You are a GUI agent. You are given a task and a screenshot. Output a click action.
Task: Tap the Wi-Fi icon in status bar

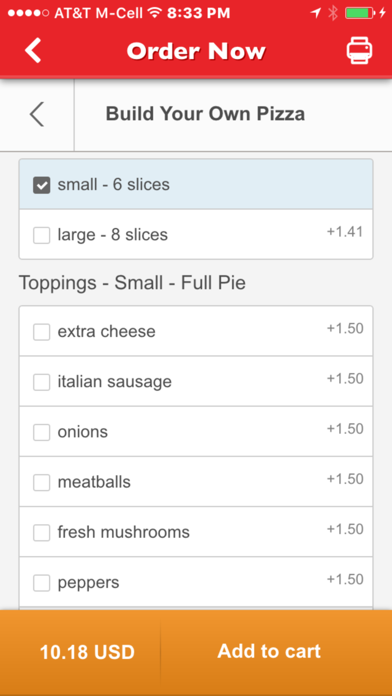click(154, 13)
